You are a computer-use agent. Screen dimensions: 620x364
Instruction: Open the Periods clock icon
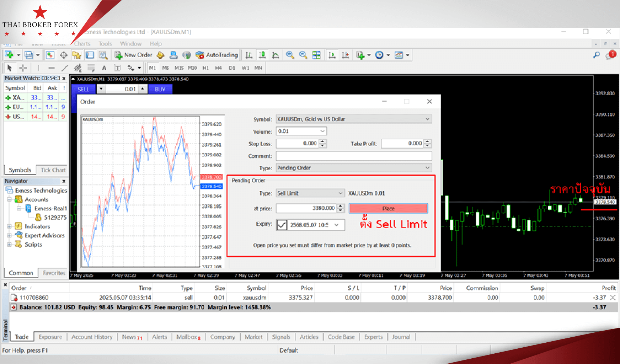point(380,55)
